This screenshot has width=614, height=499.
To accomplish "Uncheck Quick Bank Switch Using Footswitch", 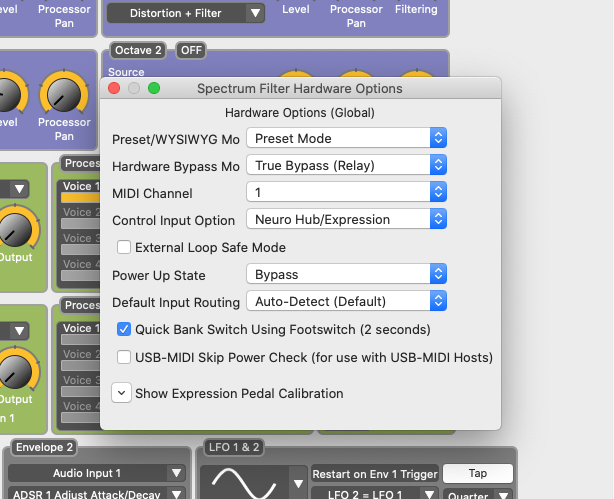I will (124, 329).
